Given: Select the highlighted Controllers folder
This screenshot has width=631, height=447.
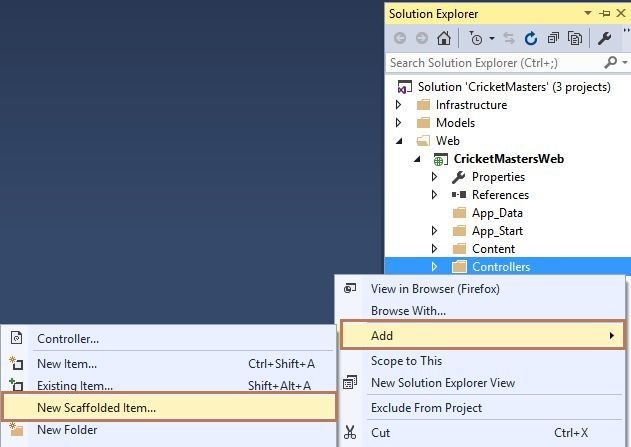Looking at the screenshot, I should coord(501,267).
